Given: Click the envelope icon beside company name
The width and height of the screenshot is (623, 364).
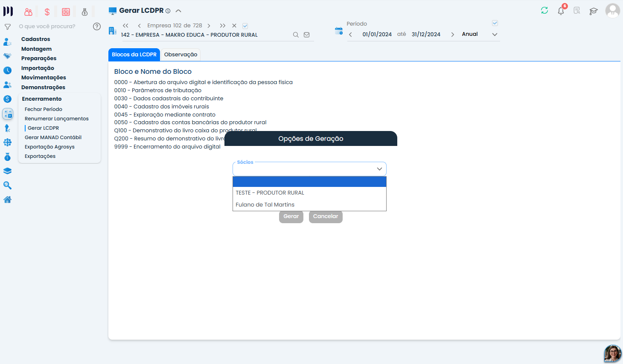Looking at the screenshot, I should click(306, 35).
